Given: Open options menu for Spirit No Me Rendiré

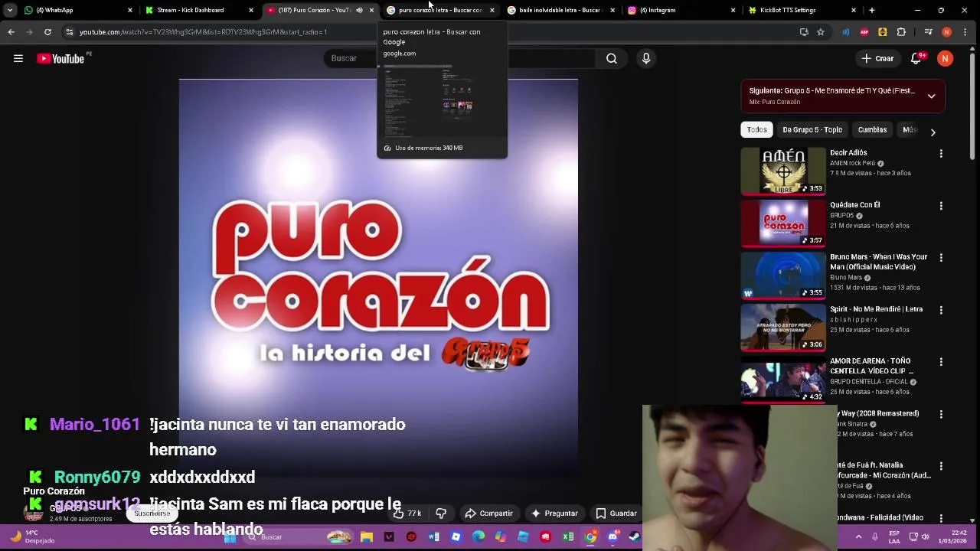Looking at the screenshot, I should pyautogui.click(x=941, y=310).
